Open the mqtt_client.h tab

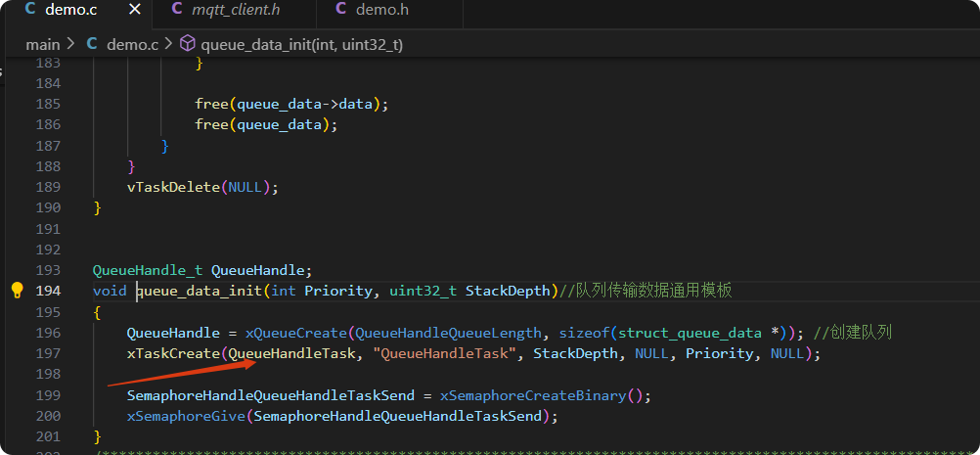tap(235, 10)
